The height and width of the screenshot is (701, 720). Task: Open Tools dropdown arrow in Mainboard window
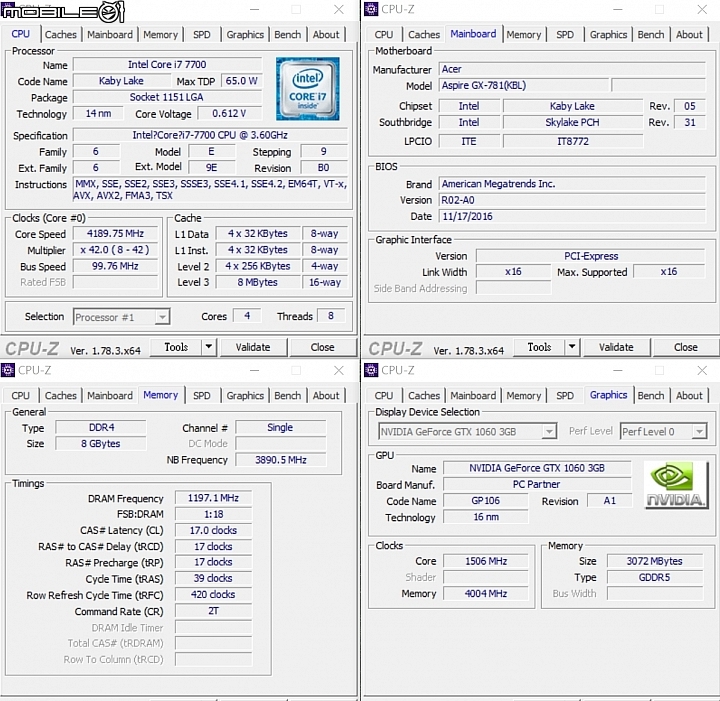(572, 347)
